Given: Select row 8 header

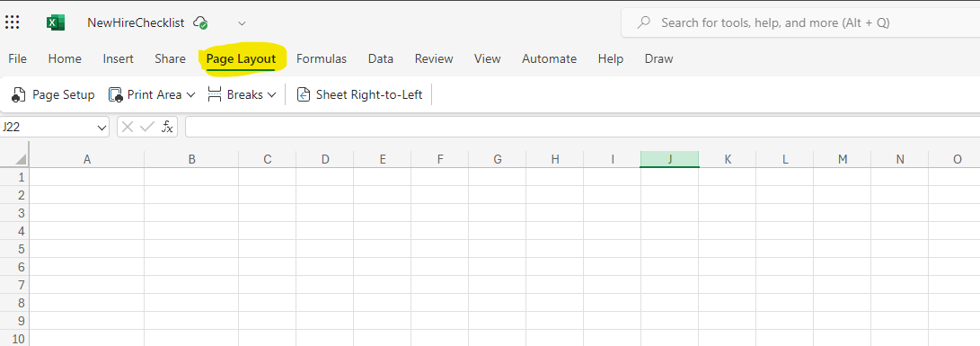Looking at the screenshot, I should [x=14, y=304].
